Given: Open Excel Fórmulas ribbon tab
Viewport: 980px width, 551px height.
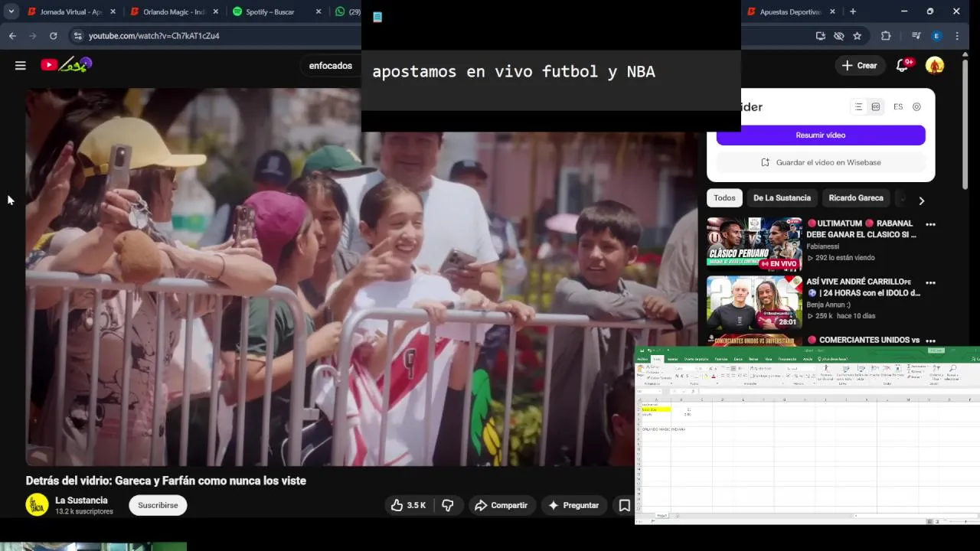Looking at the screenshot, I should tap(720, 359).
